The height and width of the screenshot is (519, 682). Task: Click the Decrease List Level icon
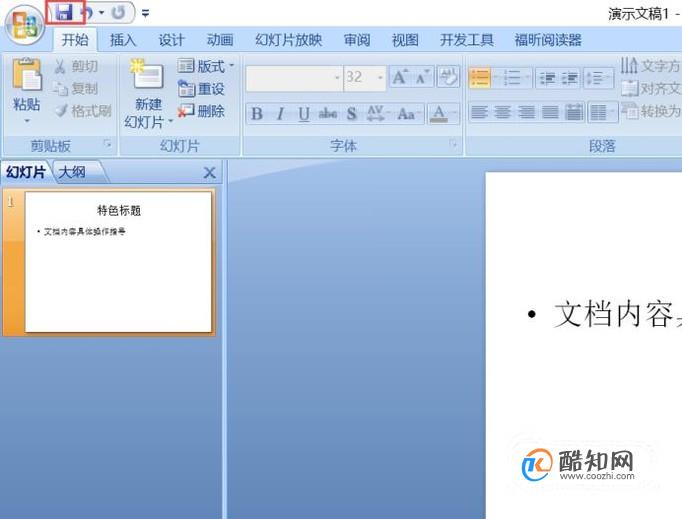547,78
